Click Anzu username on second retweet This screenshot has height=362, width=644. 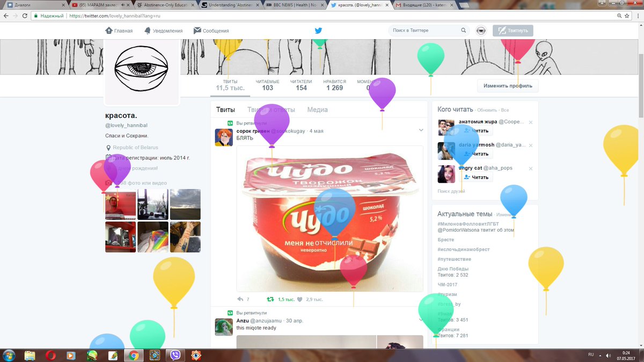242,321
